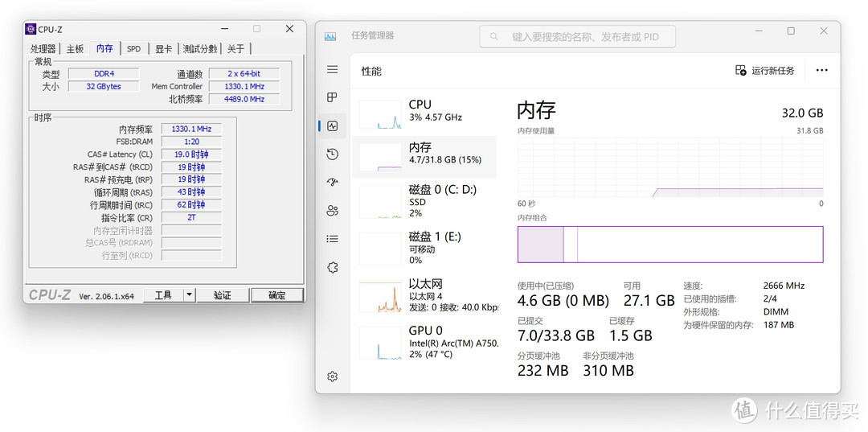The image size is (868, 432).
Task: Switch to 主板 tab in CPU-Z
Action: [76, 49]
